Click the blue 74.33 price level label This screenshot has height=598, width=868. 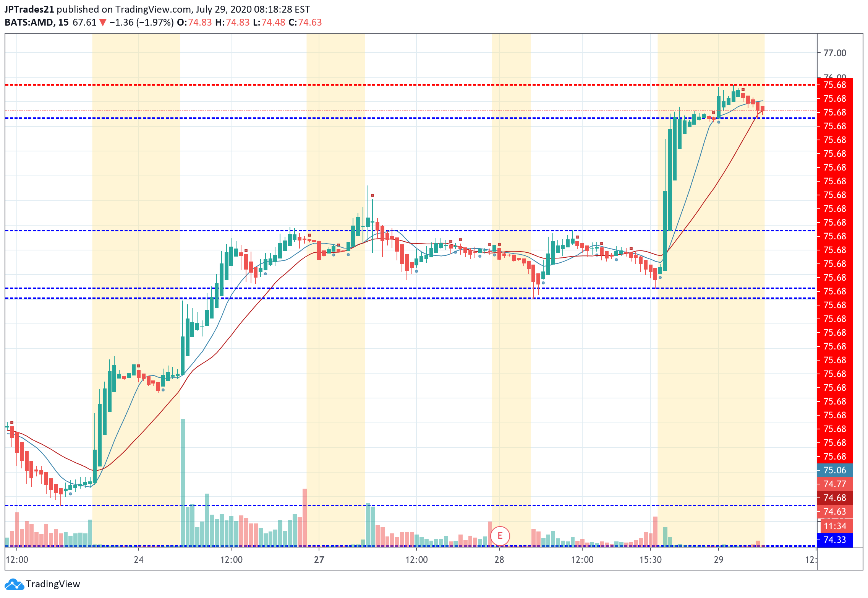834,539
